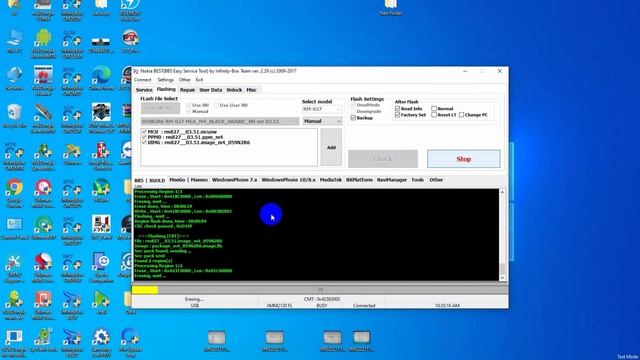Open the NaviManager tab
The image size is (640, 360).
tap(392, 180)
